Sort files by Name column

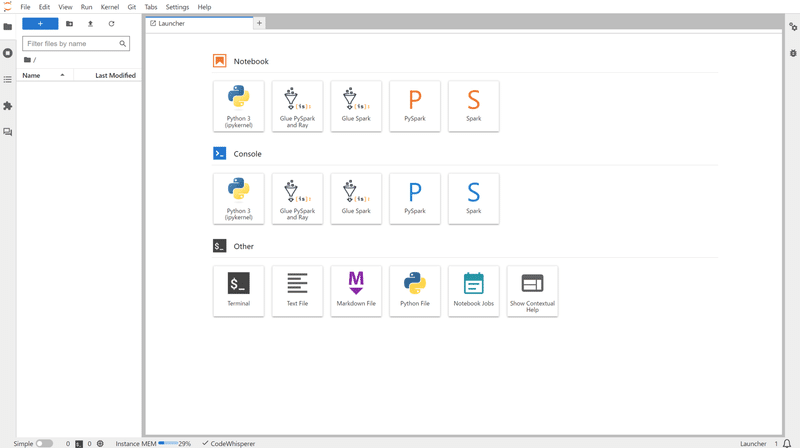coord(45,75)
